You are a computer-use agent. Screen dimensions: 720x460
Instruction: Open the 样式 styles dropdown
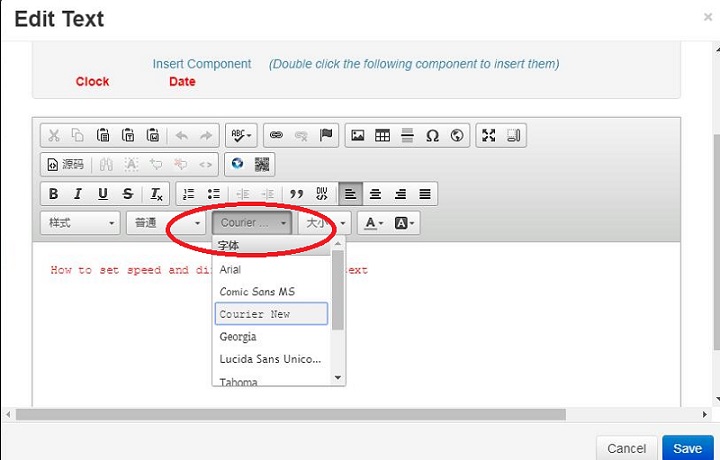(80, 223)
